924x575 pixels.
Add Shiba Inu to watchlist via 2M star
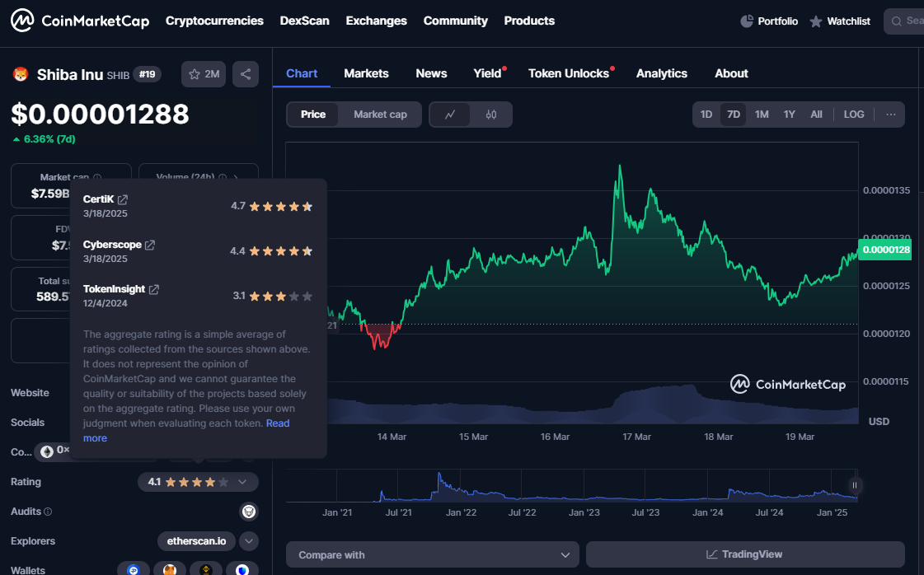click(x=204, y=74)
